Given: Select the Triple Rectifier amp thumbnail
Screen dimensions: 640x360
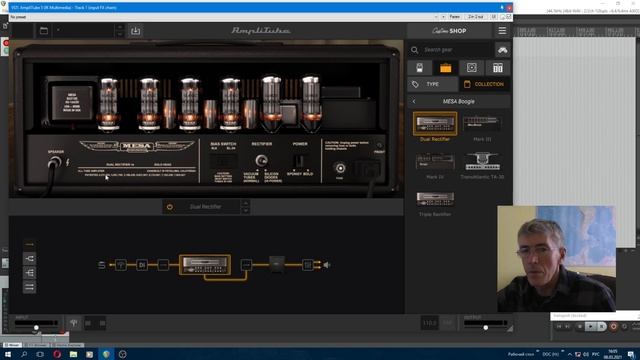Looking at the screenshot, I should point(435,199).
